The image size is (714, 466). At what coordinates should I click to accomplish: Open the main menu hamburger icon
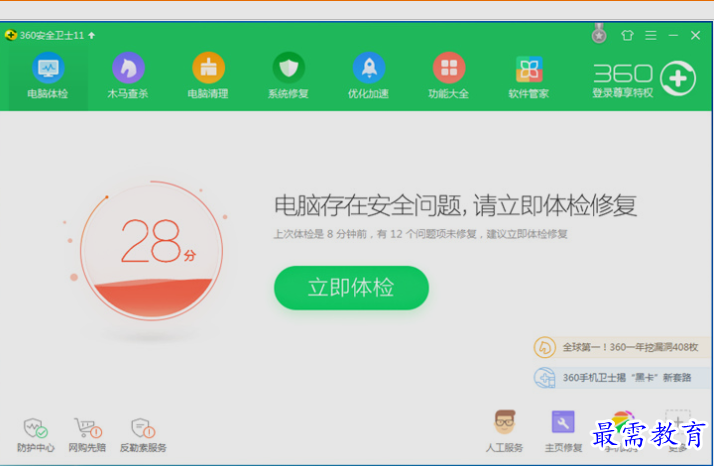pyautogui.click(x=651, y=35)
